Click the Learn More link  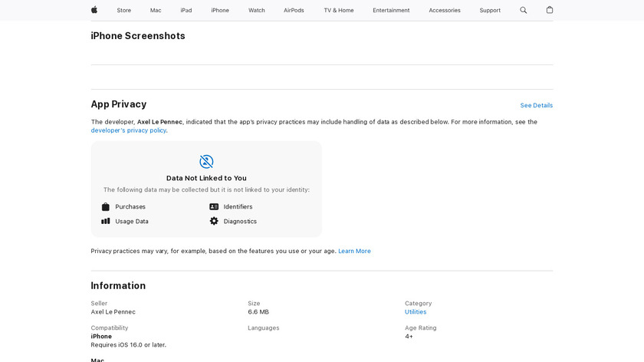click(x=354, y=252)
